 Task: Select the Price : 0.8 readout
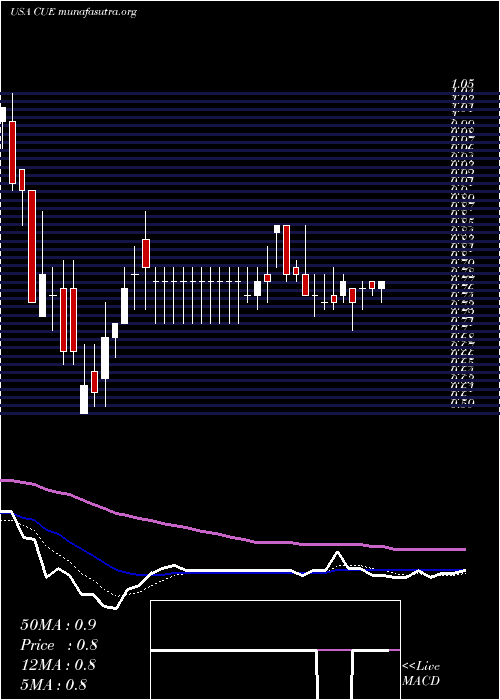tap(58, 645)
